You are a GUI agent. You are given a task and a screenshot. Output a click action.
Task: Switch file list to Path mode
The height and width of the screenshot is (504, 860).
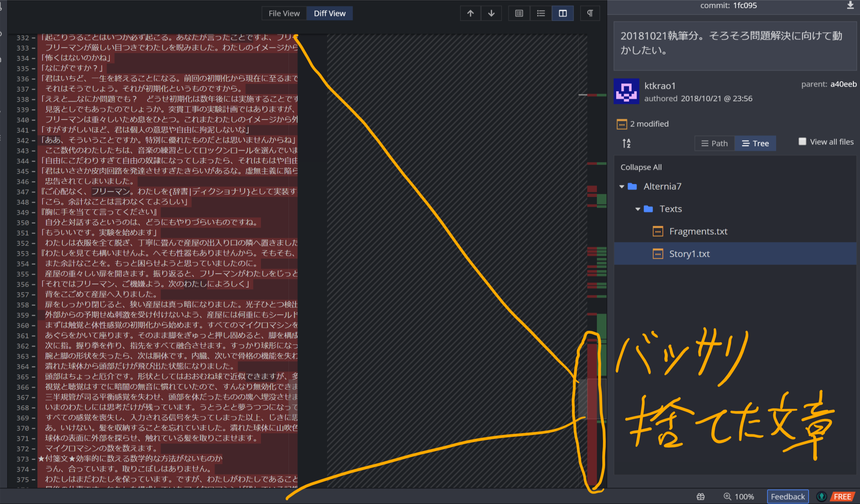pyautogui.click(x=714, y=143)
